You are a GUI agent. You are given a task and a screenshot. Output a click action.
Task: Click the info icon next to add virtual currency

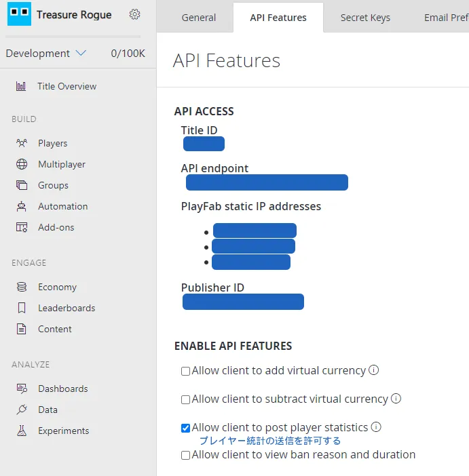373,370
